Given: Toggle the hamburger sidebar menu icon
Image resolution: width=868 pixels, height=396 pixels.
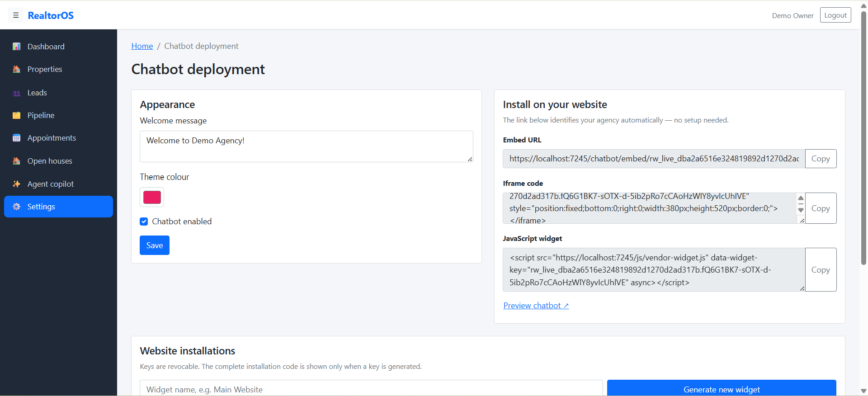Looking at the screenshot, I should coord(16,15).
